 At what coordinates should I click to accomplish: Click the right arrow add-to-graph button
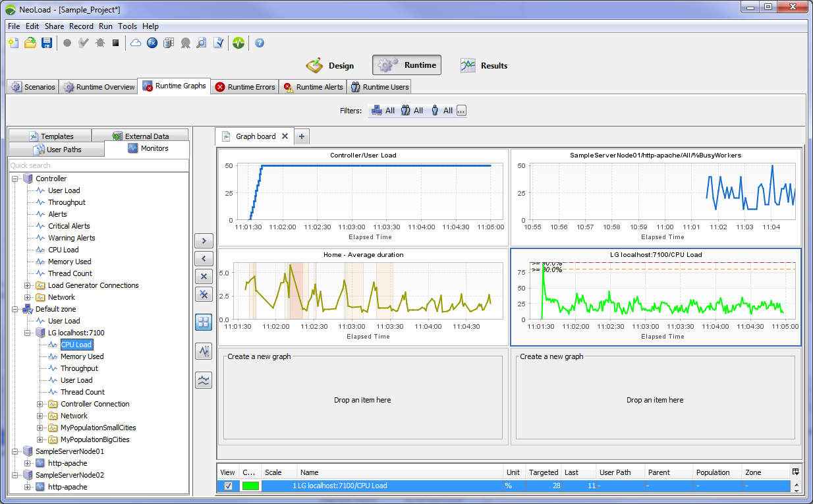pos(204,240)
